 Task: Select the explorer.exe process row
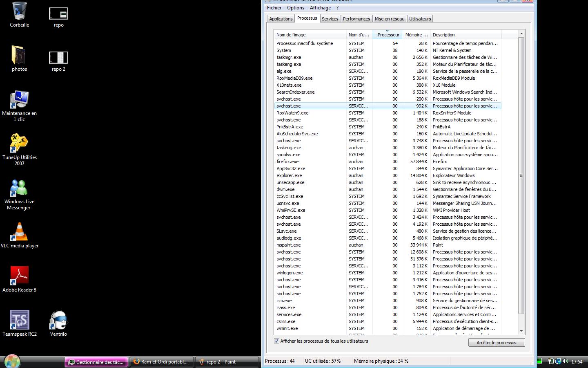[388, 175]
